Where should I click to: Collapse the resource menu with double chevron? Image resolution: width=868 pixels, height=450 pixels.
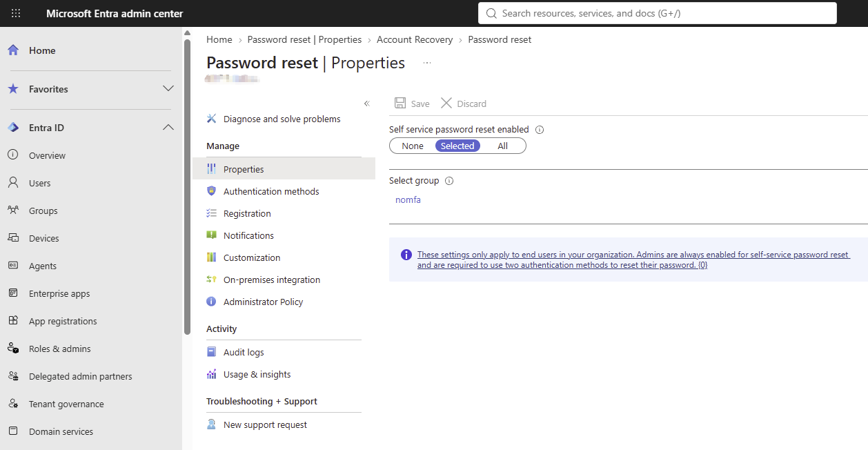pos(367,104)
